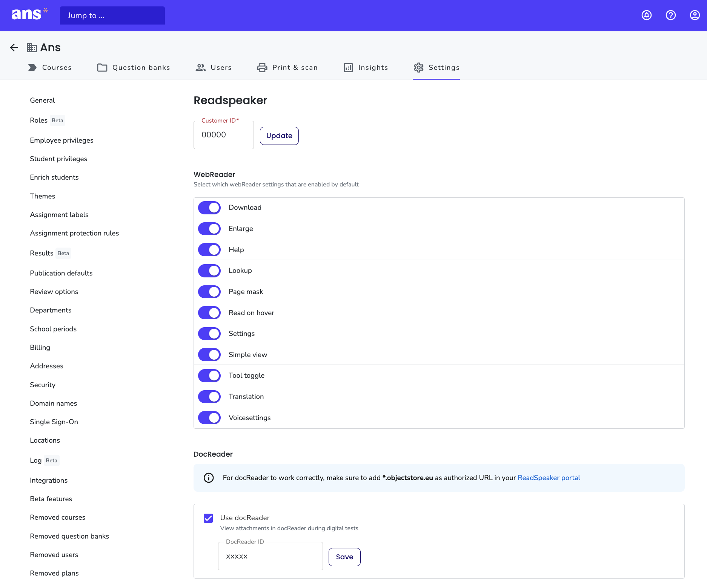Image resolution: width=707 pixels, height=588 pixels.
Task: Focus the DocReader ID input field
Action: [271, 556]
